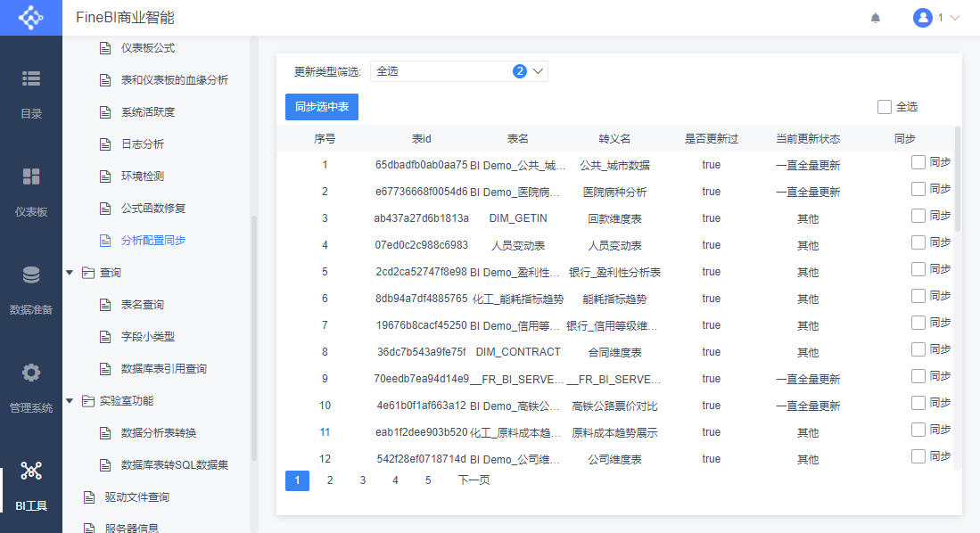Click the table vertical scrollbar
Viewport: 980px width, 533px height.
pyautogui.click(x=958, y=178)
